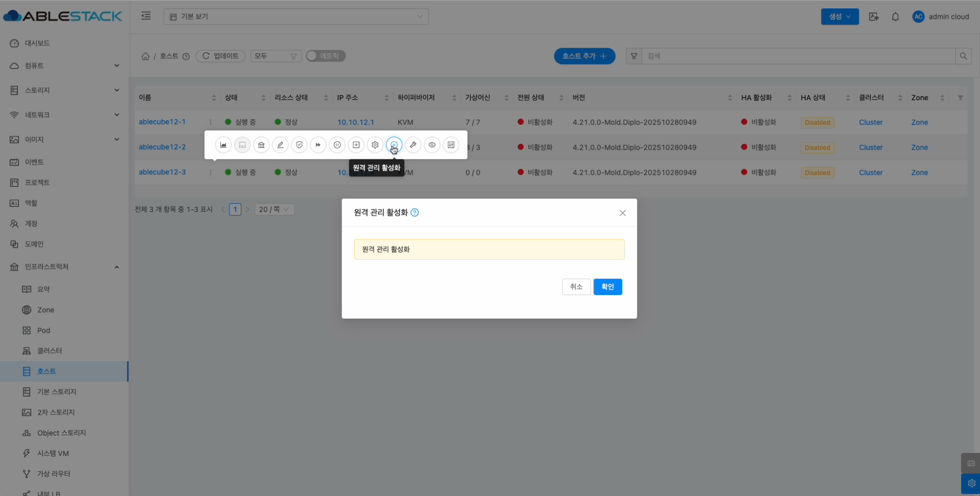The width and height of the screenshot is (980, 496).
Task: Click the 검색 search input field
Action: point(797,56)
